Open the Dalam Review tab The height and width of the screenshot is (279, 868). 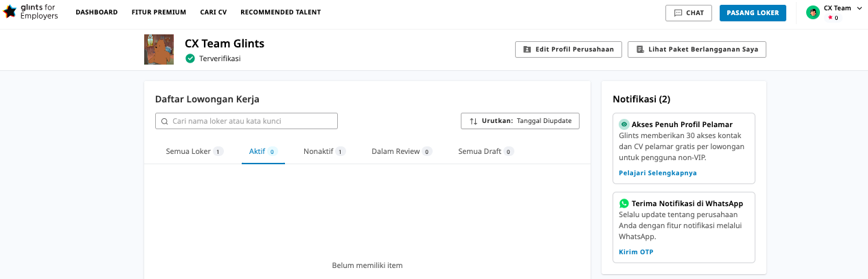pyautogui.click(x=402, y=151)
